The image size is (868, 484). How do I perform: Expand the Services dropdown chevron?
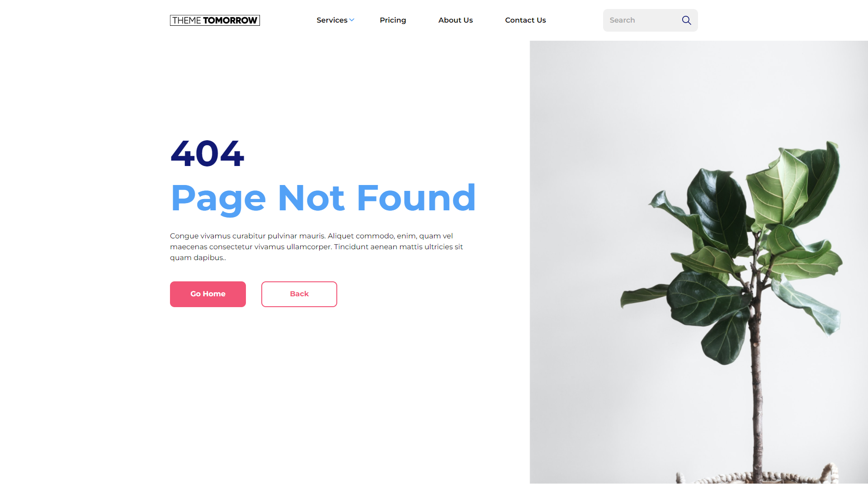[x=352, y=20]
